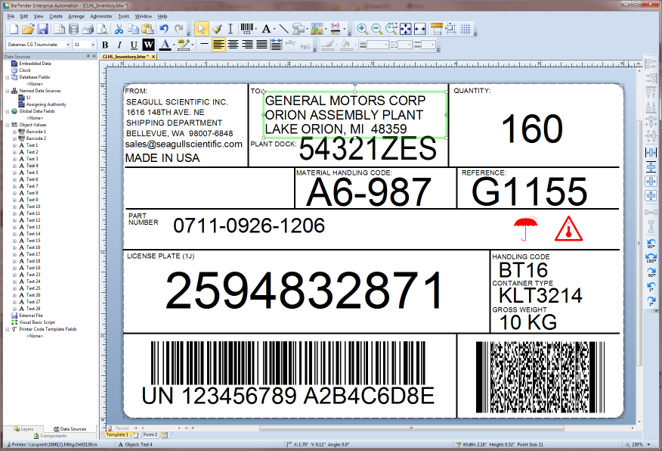Open the File menu
The image size is (662, 451).
coord(11,16)
